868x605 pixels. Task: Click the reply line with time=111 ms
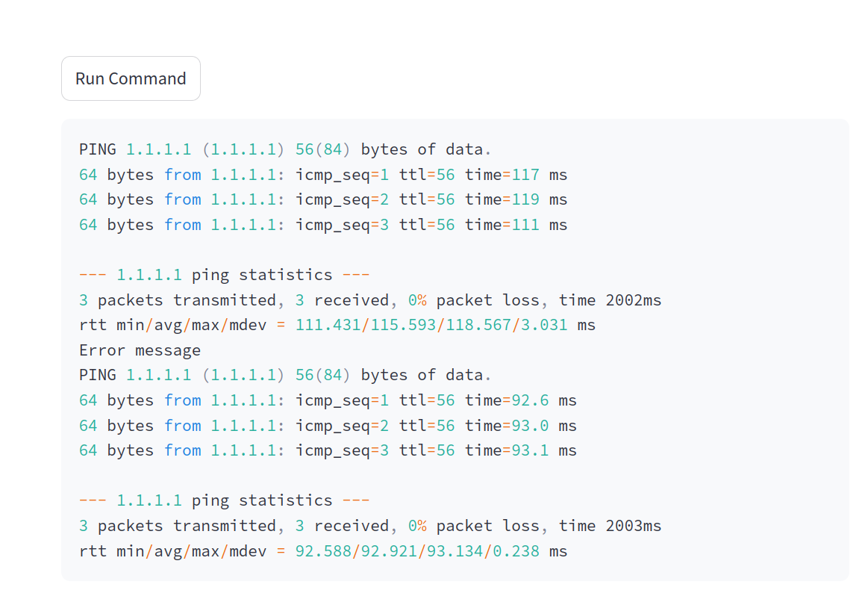pyautogui.click(x=323, y=225)
